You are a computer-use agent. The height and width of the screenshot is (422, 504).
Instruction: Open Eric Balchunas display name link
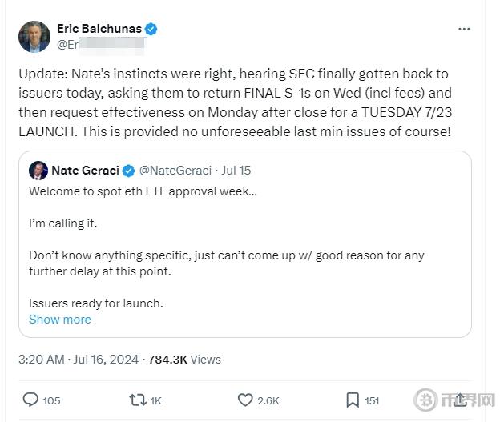(x=99, y=29)
